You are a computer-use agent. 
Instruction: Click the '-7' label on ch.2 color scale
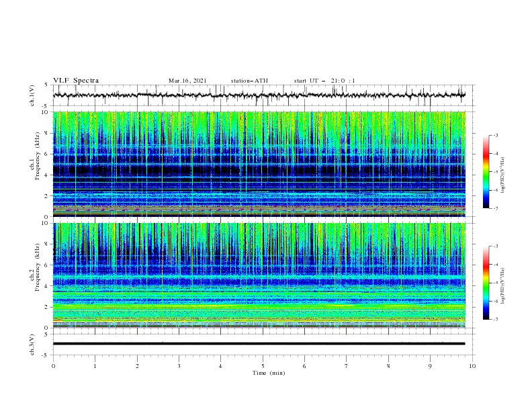(496, 320)
